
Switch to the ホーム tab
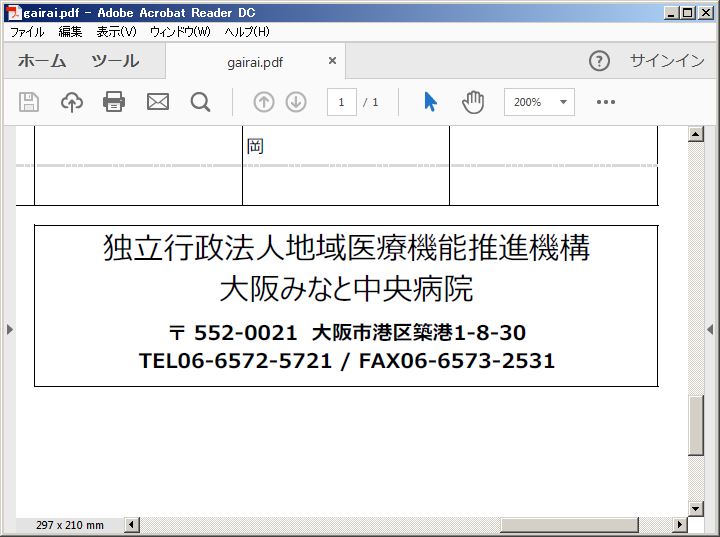[42, 61]
